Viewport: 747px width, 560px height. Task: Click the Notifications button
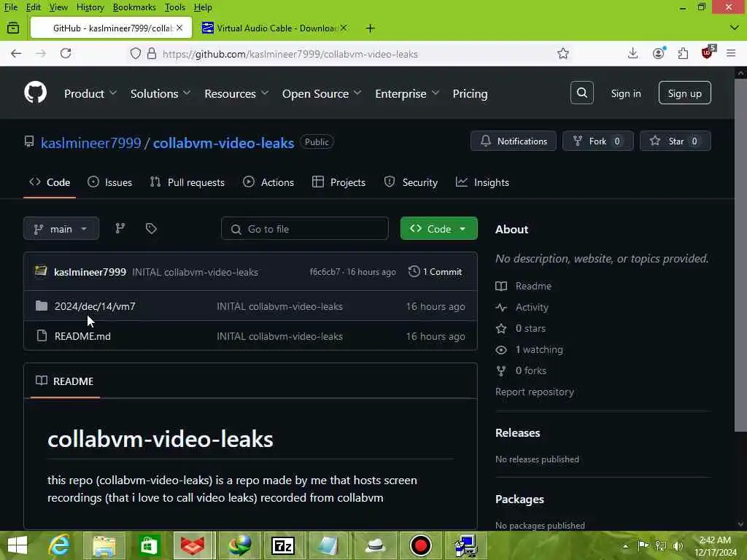tap(513, 141)
